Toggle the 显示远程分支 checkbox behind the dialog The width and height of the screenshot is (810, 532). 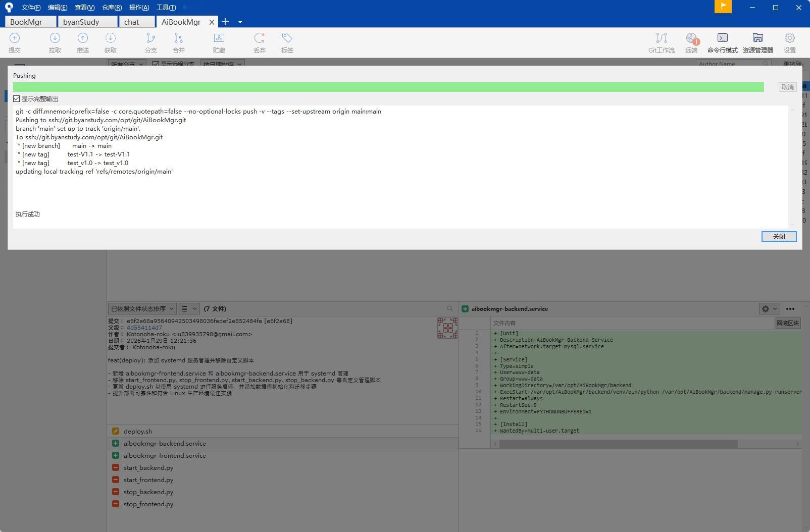click(x=156, y=64)
